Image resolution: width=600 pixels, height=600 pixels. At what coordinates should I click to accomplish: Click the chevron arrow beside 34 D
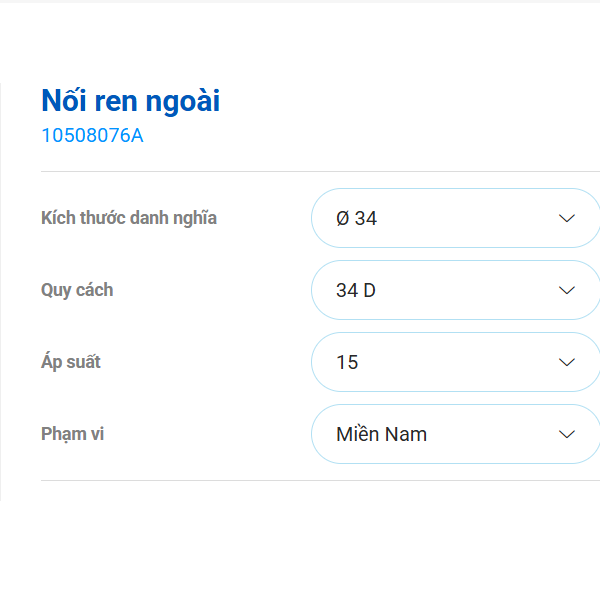click(567, 290)
